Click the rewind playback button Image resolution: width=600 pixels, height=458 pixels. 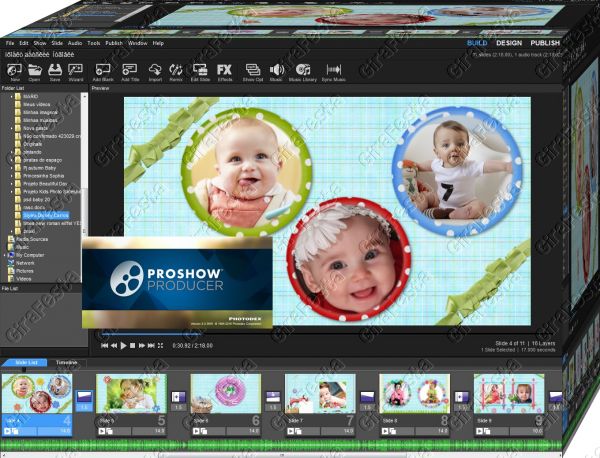tap(114, 346)
